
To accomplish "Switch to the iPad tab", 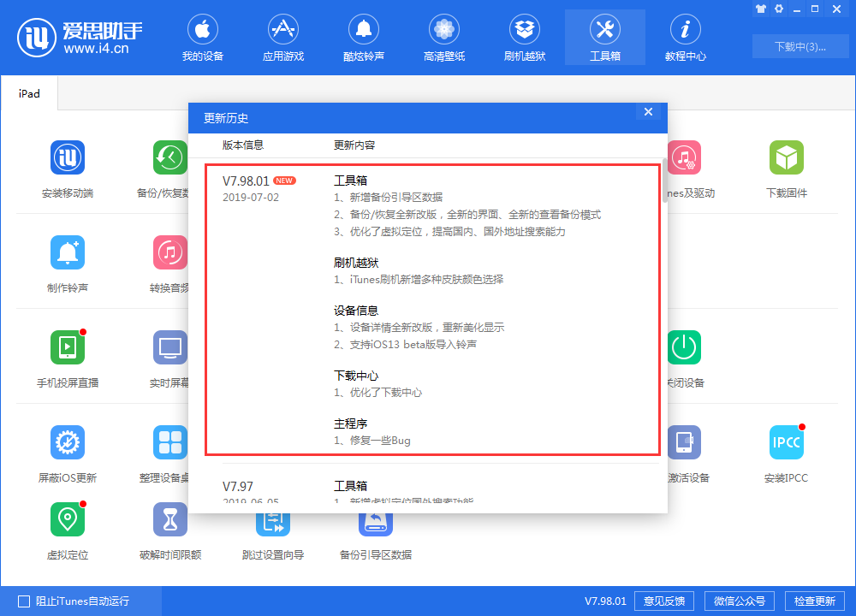I will tap(29, 93).
